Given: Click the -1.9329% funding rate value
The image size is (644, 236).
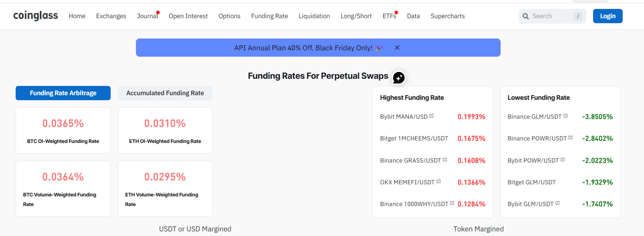Looking at the screenshot, I should coord(597,182).
